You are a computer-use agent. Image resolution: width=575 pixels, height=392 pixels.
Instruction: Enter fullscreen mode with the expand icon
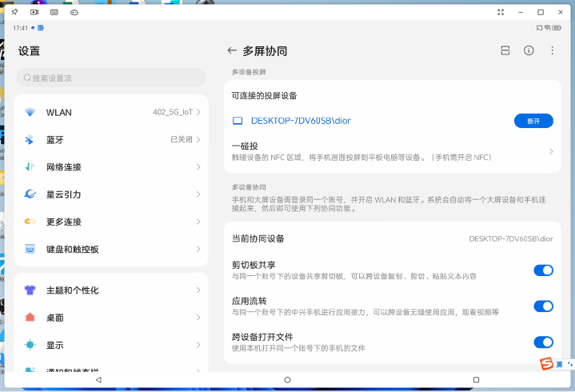[x=501, y=12]
